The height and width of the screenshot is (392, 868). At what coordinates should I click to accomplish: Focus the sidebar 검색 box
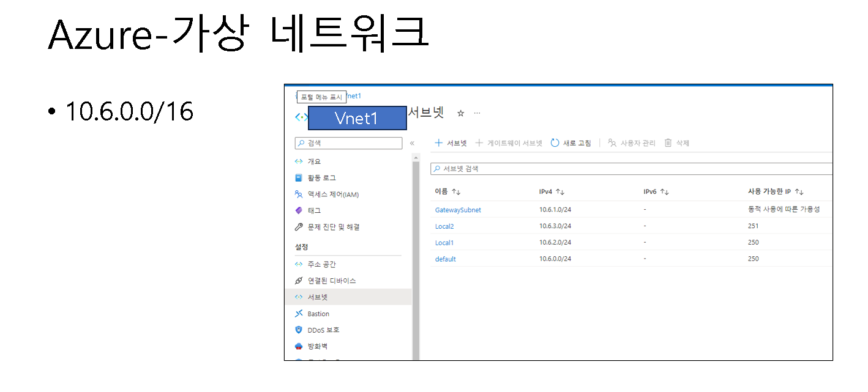click(348, 143)
